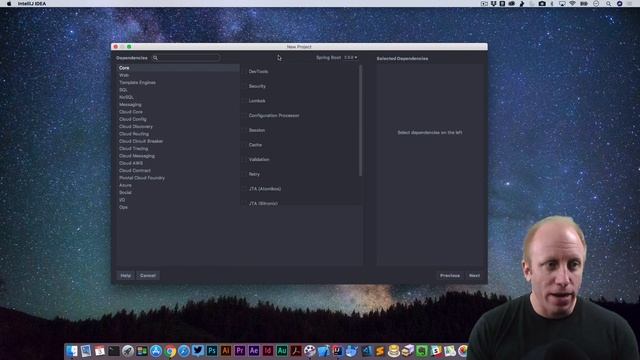
Task: Go back with the Previous button
Action: (450, 276)
